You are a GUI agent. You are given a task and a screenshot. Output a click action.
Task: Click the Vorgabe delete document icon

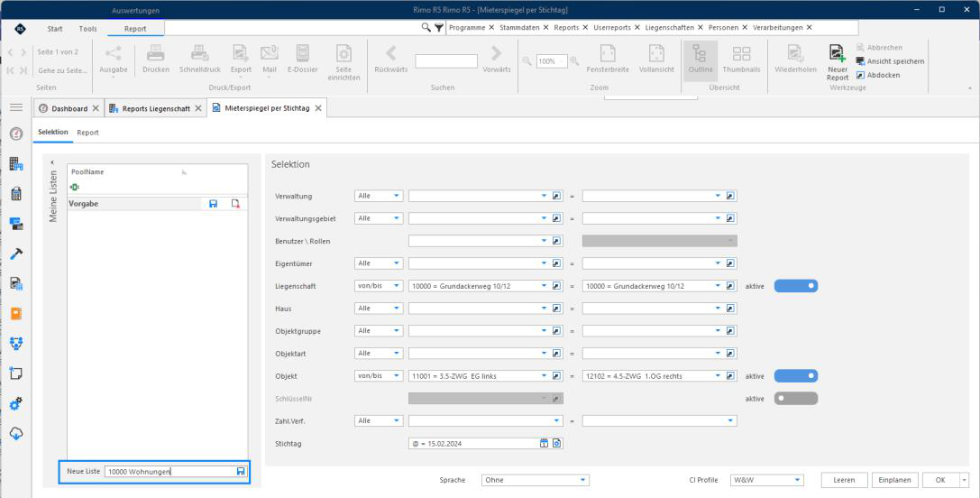click(235, 204)
